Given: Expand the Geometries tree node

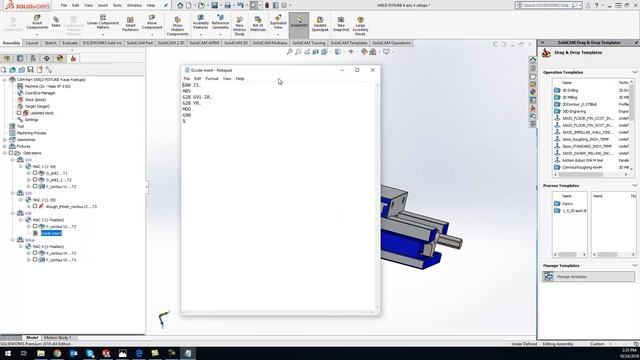Looking at the screenshot, I should (4, 140).
